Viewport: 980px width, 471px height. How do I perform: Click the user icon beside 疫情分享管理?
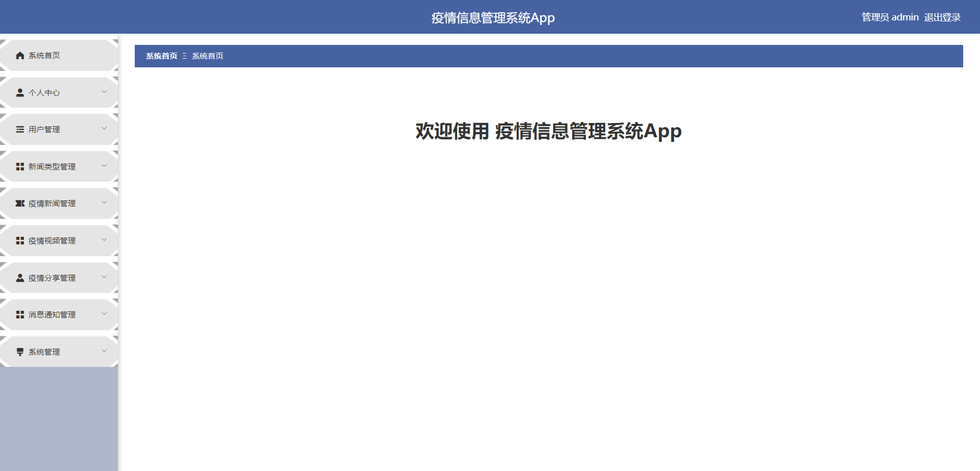[20, 277]
